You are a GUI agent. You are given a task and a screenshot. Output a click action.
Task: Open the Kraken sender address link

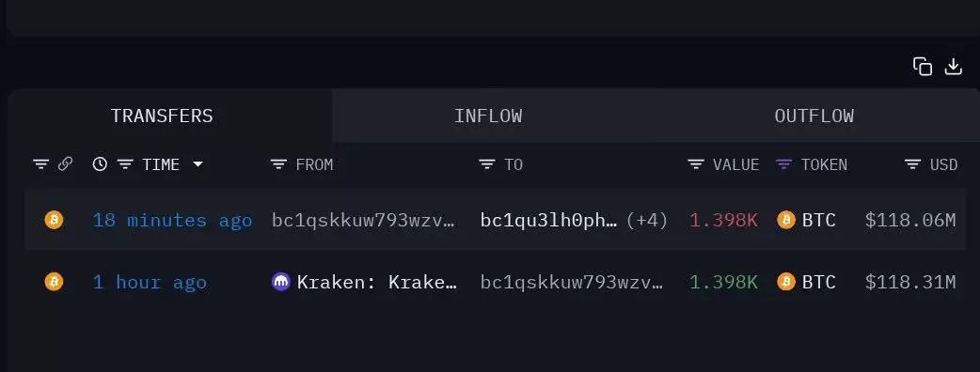377,282
